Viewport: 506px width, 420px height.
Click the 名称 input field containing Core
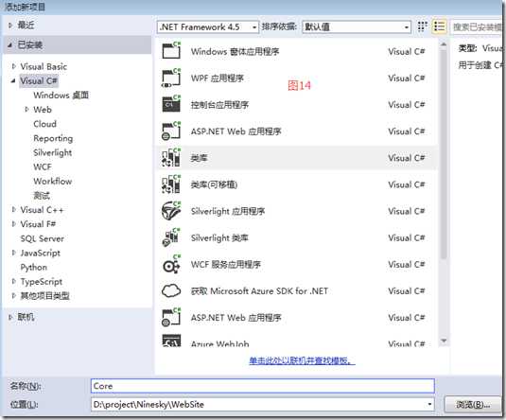(x=263, y=386)
